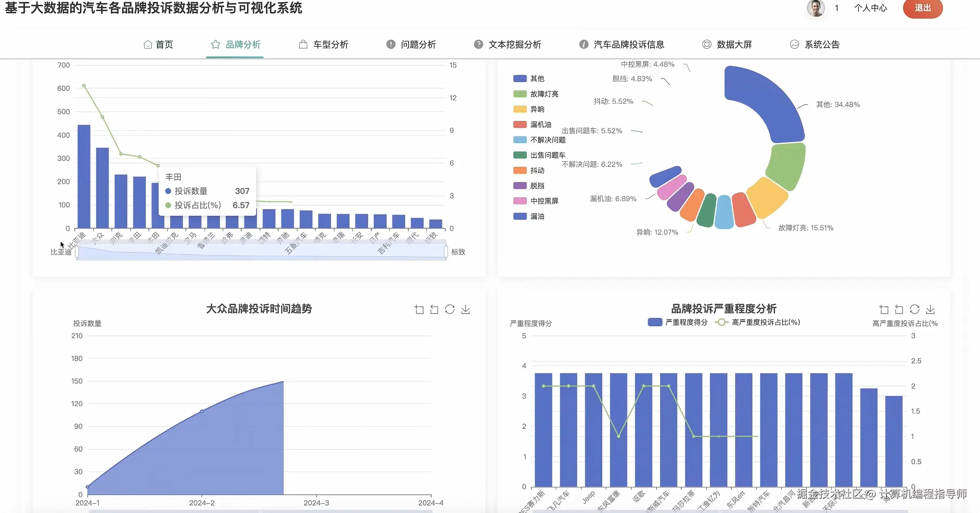Click the page title 基于大数据的汽车各品牌投诉数据分析与可视化系统
The width and height of the screenshot is (980, 513).
[x=153, y=8]
